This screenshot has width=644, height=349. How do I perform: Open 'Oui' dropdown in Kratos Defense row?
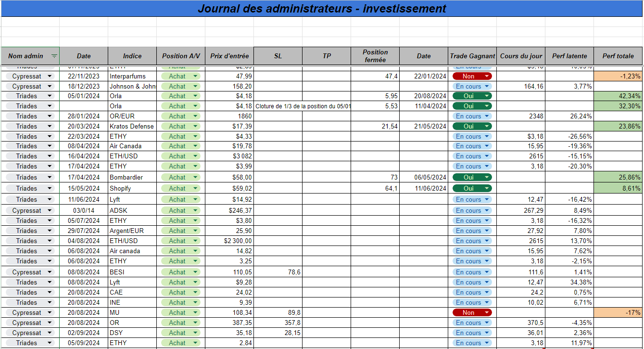[x=487, y=126]
